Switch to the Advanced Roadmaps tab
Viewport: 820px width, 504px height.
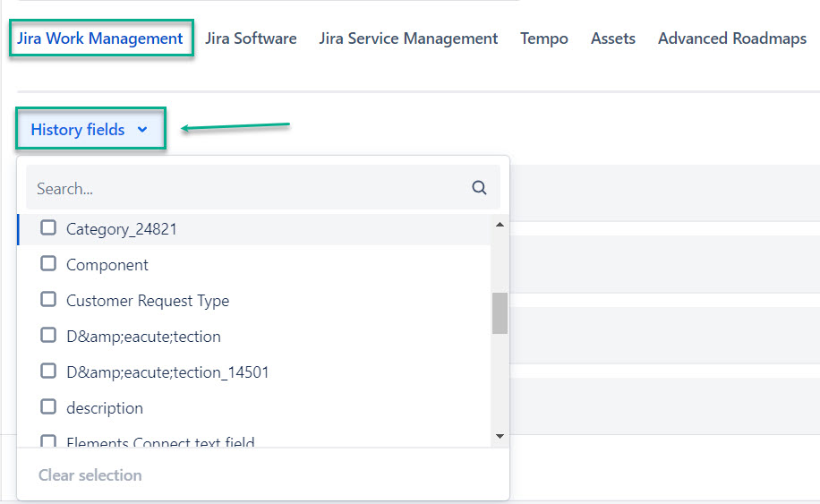(732, 39)
